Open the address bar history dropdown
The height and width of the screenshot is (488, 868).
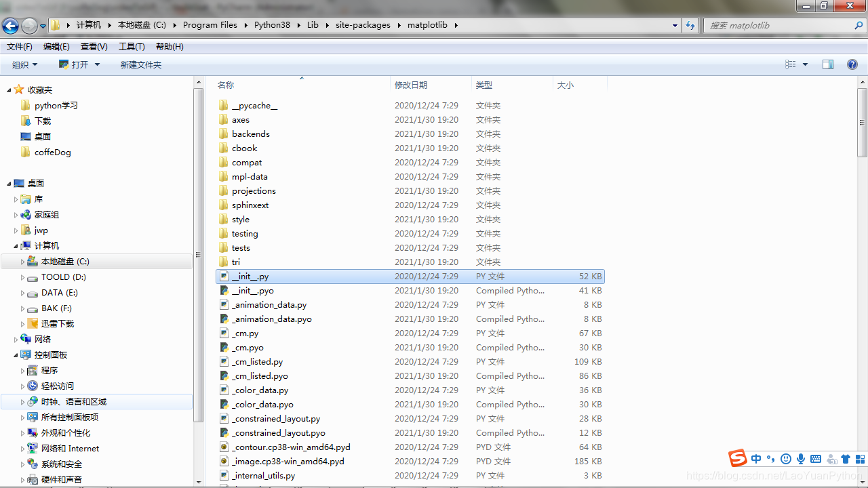point(675,25)
